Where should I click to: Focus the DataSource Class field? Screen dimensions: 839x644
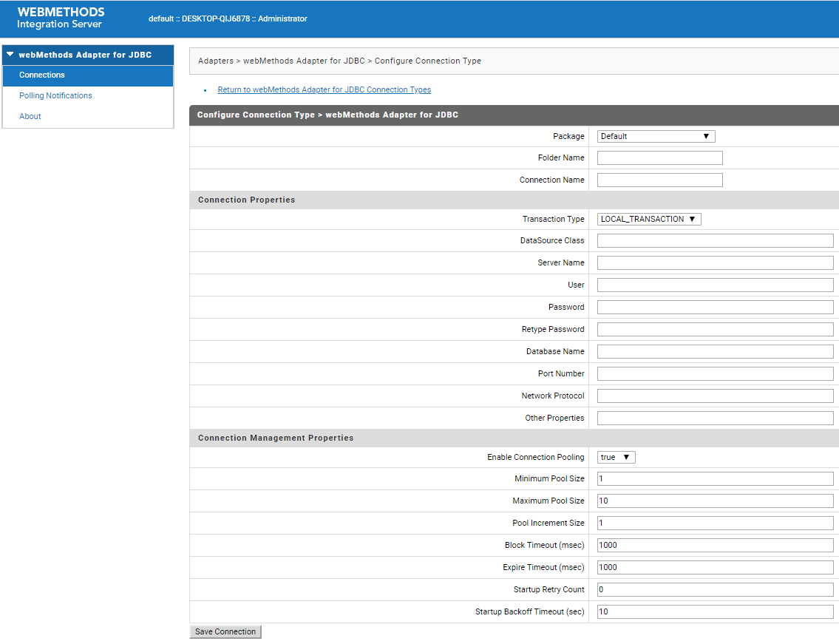(714, 240)
